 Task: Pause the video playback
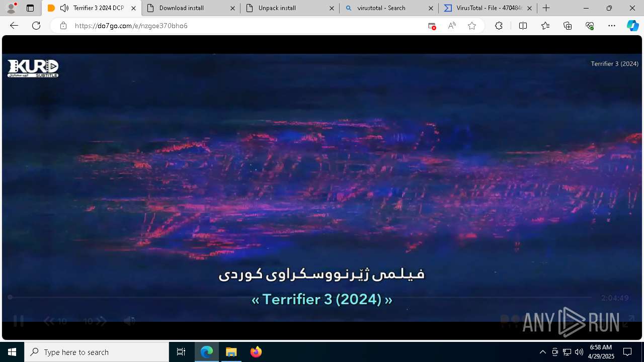tap(18, 321)
